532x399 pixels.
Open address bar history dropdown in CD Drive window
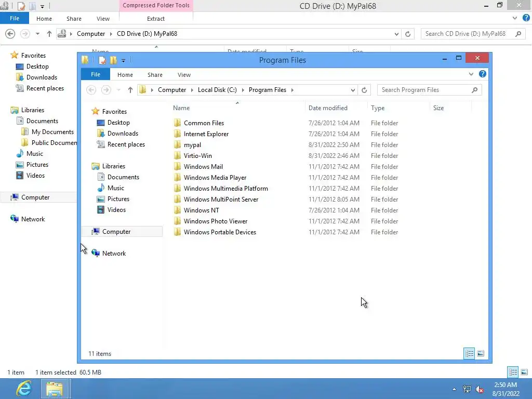click(396, 34)
